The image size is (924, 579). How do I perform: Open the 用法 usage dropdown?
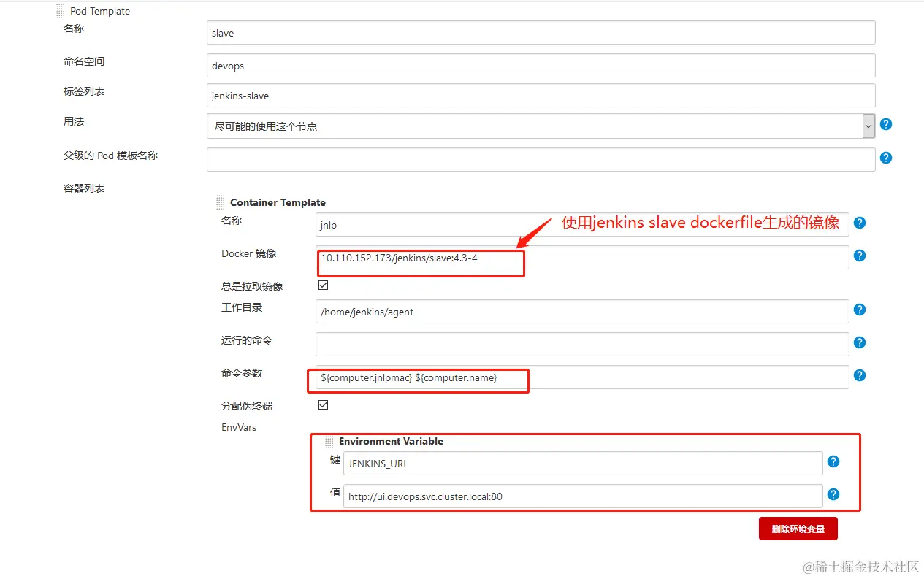tap(541, 126)
